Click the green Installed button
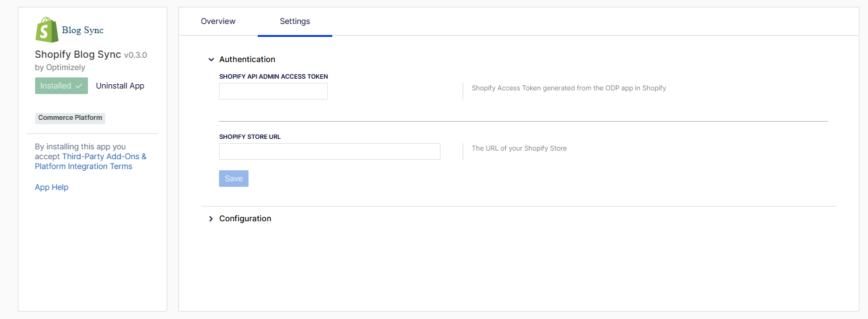 pyautogui.click(x=62, y=86)
